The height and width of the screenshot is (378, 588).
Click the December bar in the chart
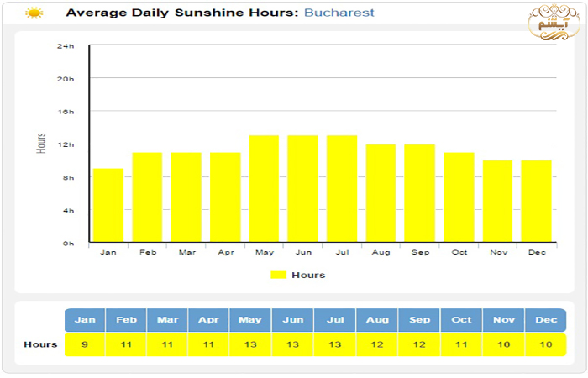click(536, 202)
